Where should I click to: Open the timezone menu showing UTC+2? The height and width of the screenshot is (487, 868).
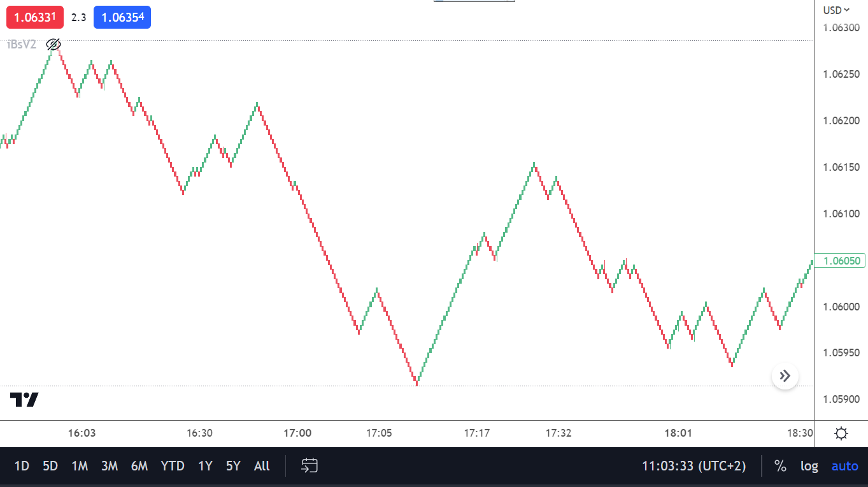694,466
